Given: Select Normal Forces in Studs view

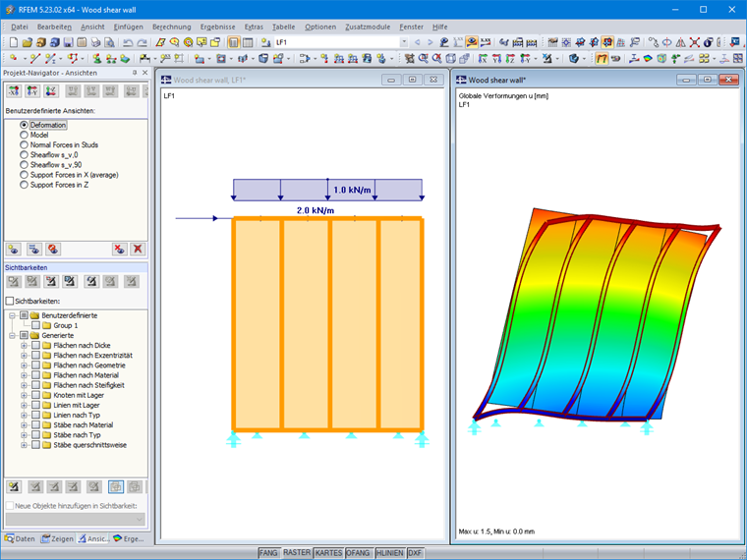Looking at the screenshot, I should click(x=24, y=144).
